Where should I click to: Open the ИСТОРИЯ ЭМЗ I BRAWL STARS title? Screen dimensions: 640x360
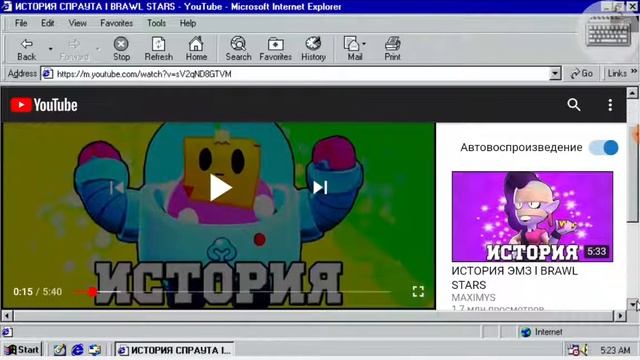pos(514,278)
